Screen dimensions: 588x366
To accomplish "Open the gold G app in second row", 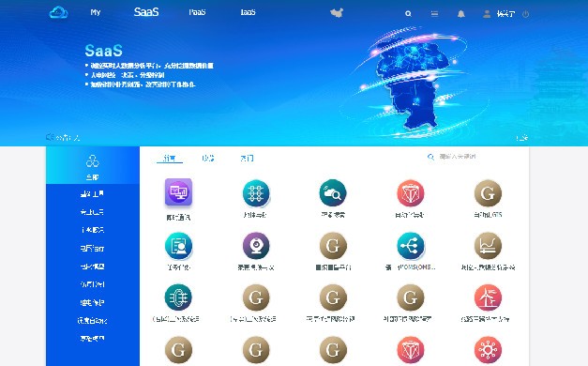I will [333, 246].
